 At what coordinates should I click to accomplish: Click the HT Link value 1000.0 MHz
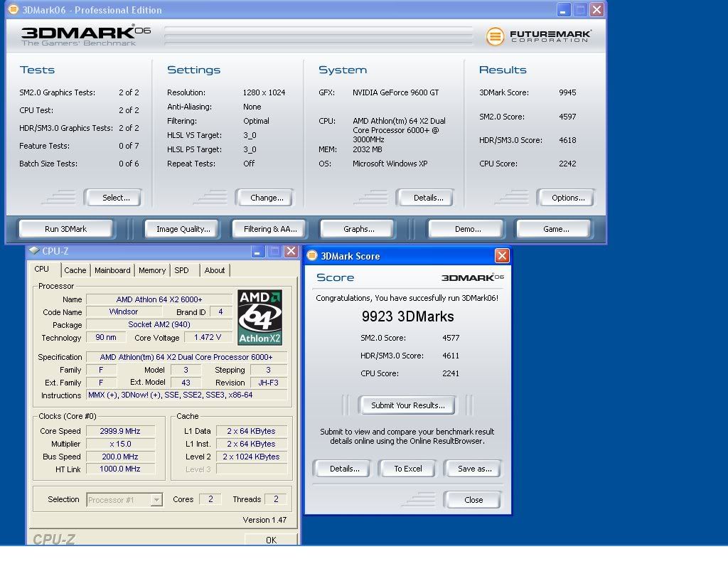click(x=120, y=469)
